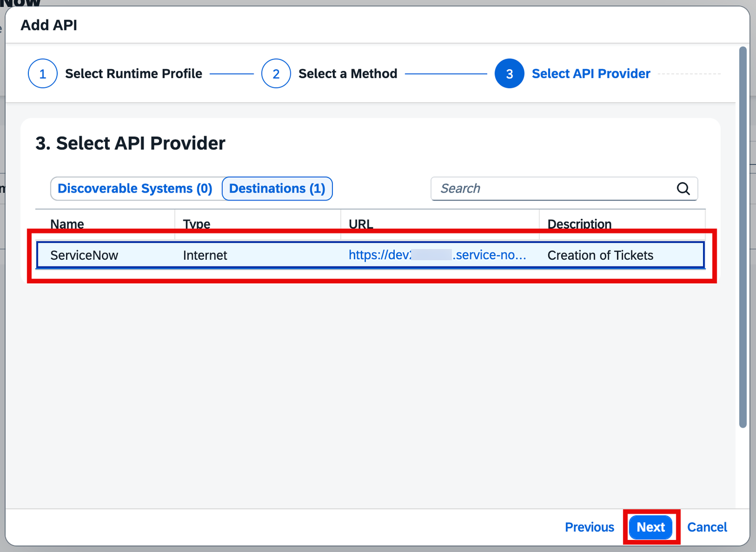Click the Internet type cell
Screen dimensions: 756x552
pyautogui.click(x=205, y=256)
